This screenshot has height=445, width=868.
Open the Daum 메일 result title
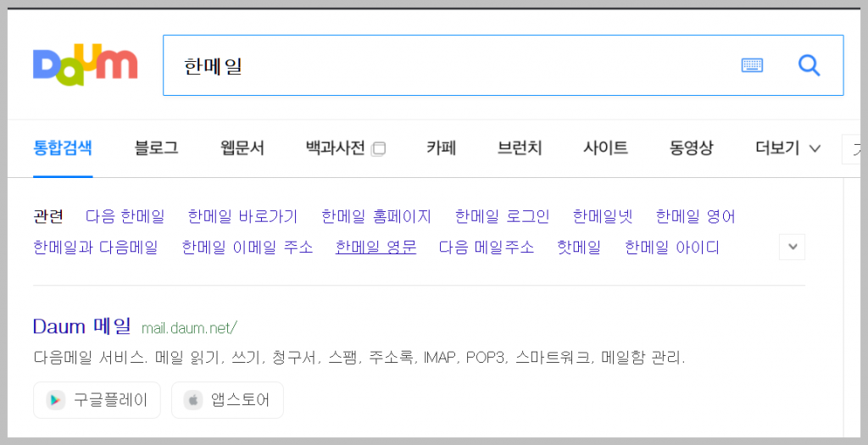click(x=82, y=326)
